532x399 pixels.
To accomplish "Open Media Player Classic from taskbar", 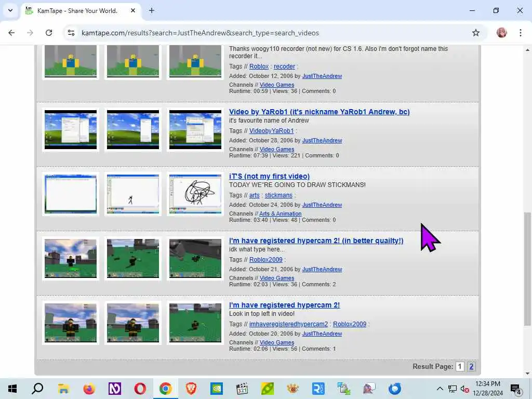I will (x=242, y=389).
